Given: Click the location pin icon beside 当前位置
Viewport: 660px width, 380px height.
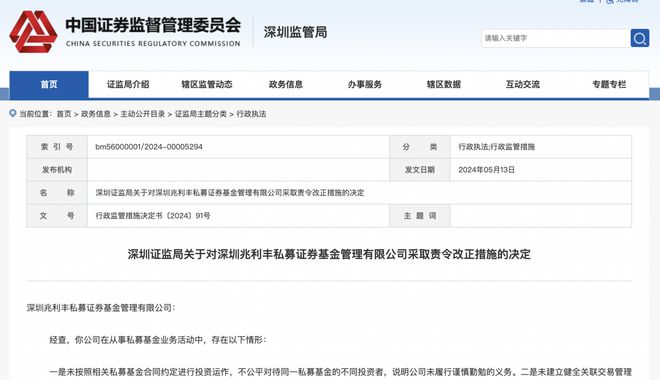Looking at the screenshot, I should pos(13,113).
